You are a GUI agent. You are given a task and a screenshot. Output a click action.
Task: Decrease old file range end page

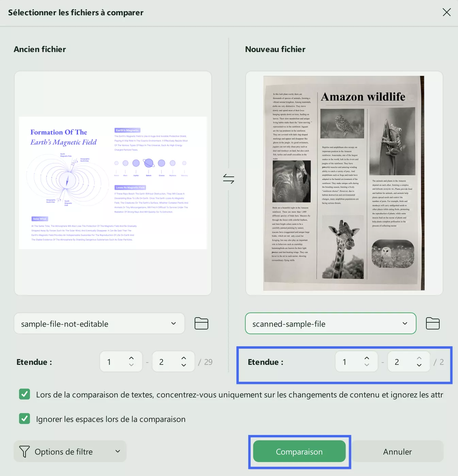coord(184,365)
